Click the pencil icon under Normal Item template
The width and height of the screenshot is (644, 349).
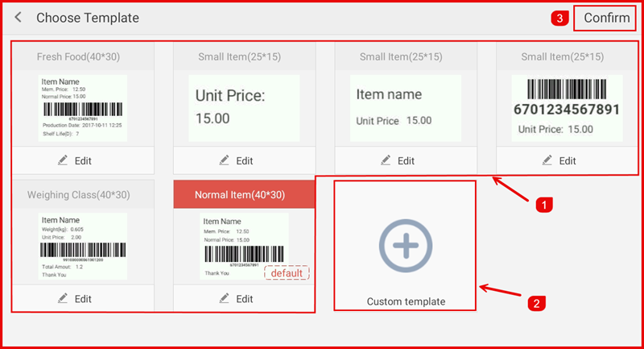pyautogui.click(x=225, y=298)
